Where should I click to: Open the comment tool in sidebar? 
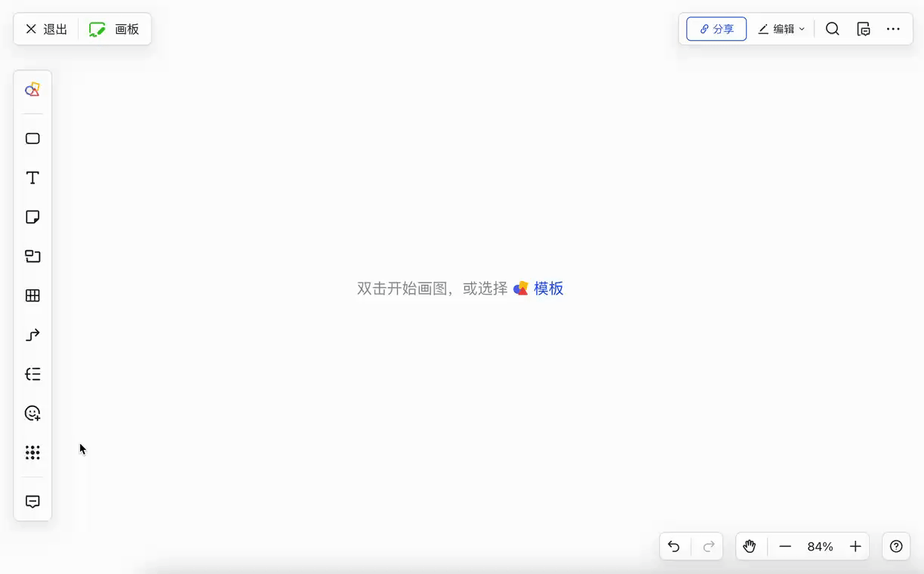[x=32, y=501]
